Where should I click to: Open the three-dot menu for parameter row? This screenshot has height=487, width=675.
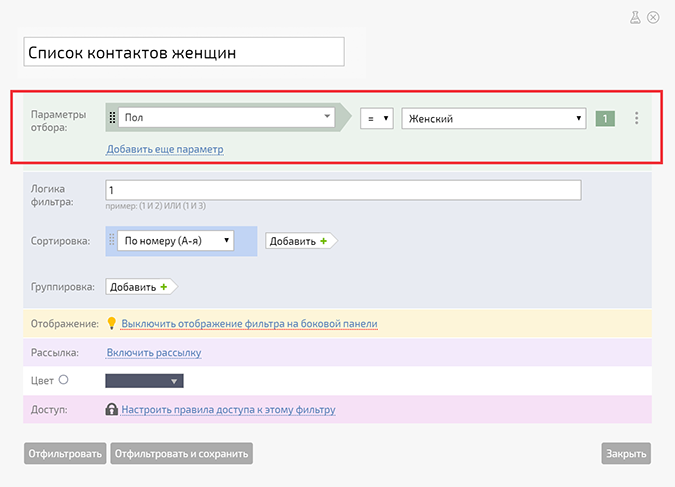click(x=637, y=118)
